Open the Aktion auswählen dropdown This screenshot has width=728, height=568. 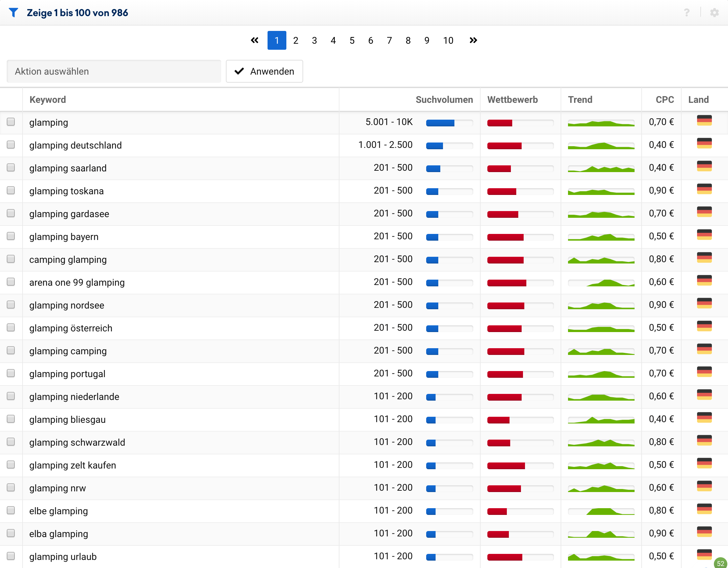[x=114, y=71]
